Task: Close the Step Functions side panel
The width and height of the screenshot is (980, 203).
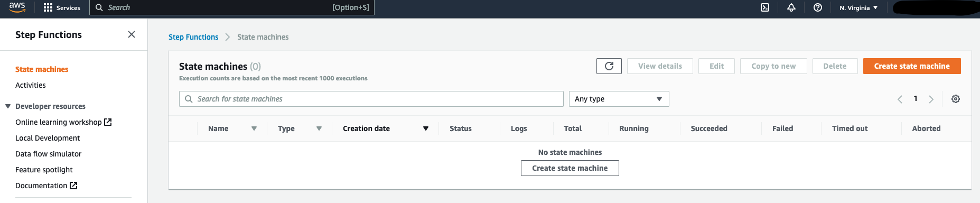Action: coord(132,34)
